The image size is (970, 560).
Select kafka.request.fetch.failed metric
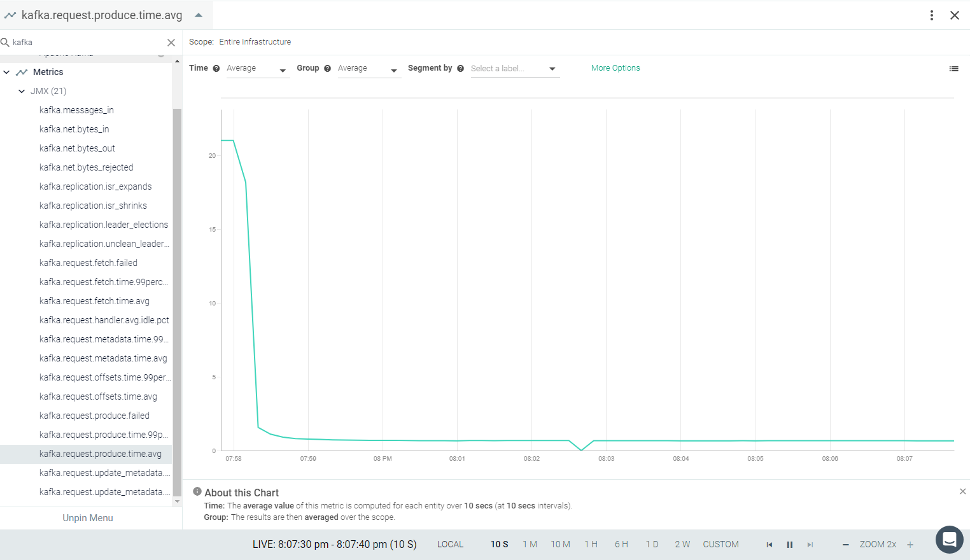coord(88,263)
